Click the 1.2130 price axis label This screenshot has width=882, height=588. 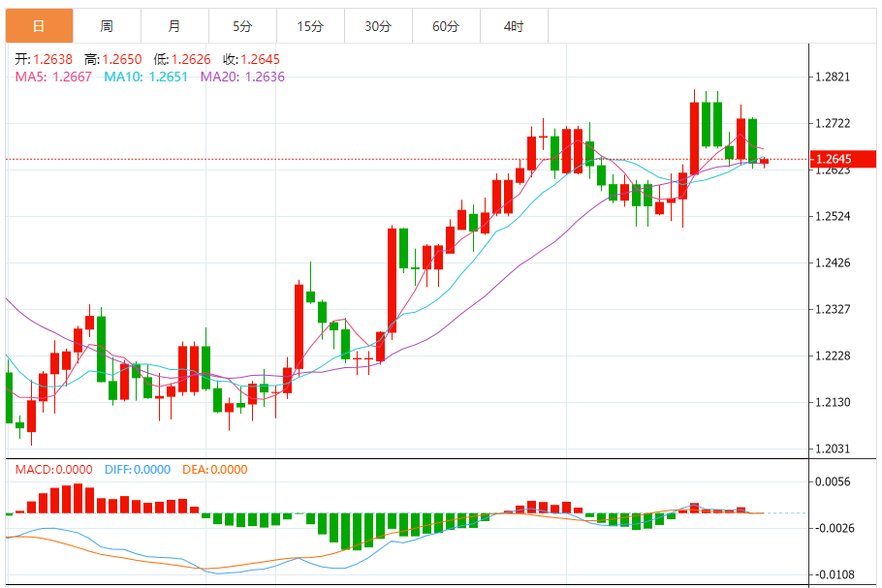[834, 402]
